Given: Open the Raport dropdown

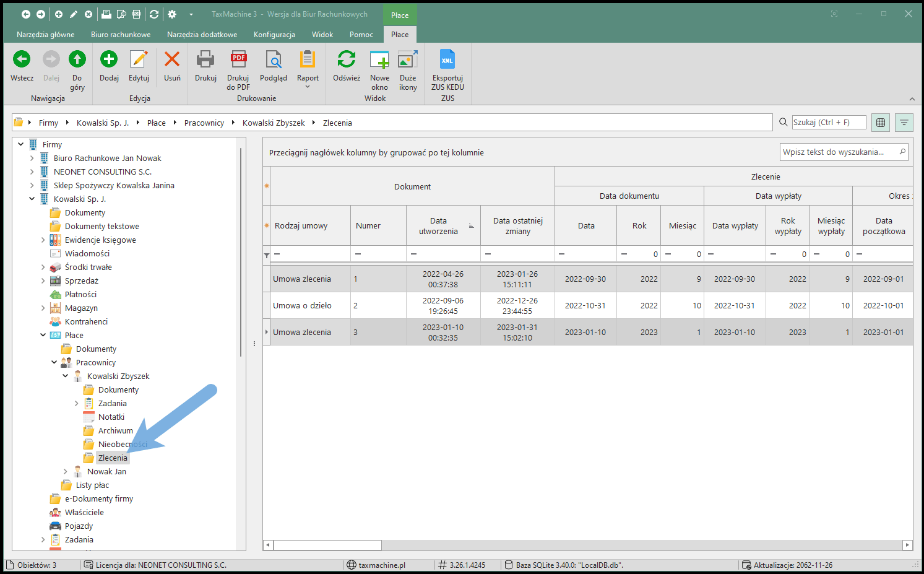Looking at the screenshot, I should [x=308, y=68].
